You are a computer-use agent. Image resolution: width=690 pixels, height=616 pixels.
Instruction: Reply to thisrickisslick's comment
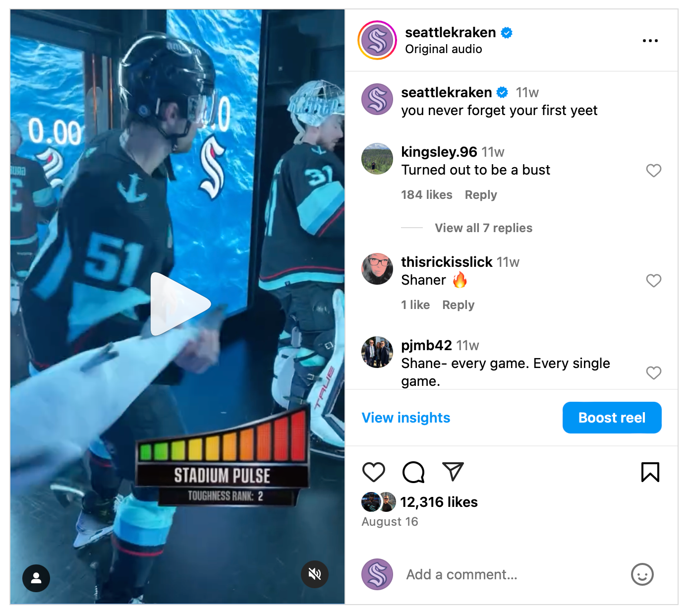coord(459,305)
